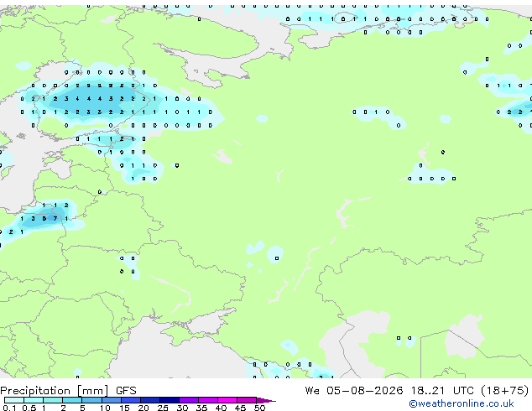The image size is (532, 411).
Task: Choose the 25–30 mm dark blue swatch
Action: (170, 400)
